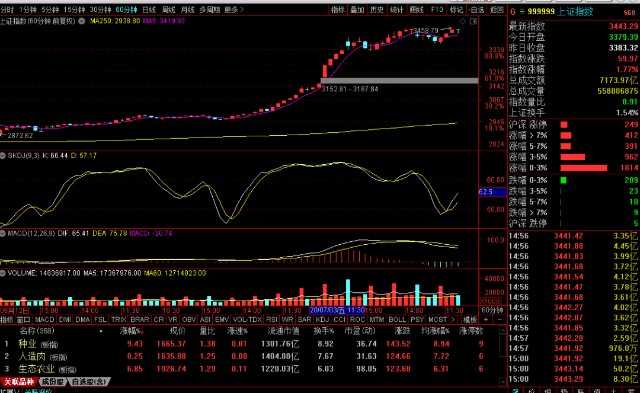Click the list scrollbar down arrow
The image size is (640, 393).
click(x=503, y=382)
